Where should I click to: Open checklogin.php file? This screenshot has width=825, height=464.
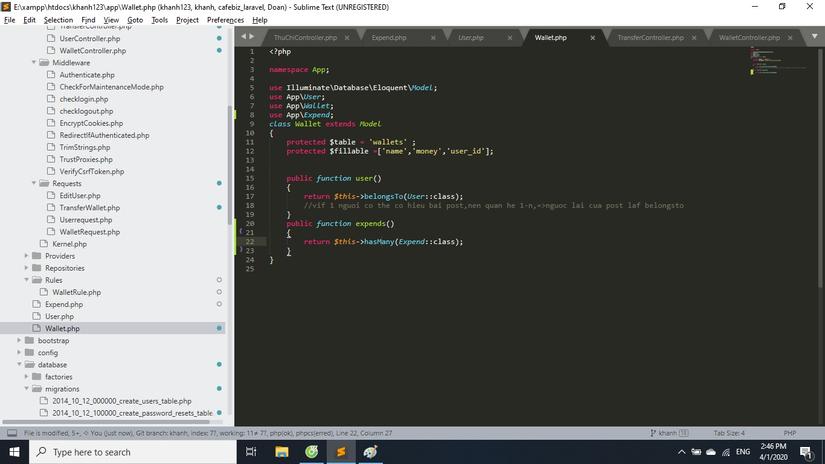tap(84, 99)
